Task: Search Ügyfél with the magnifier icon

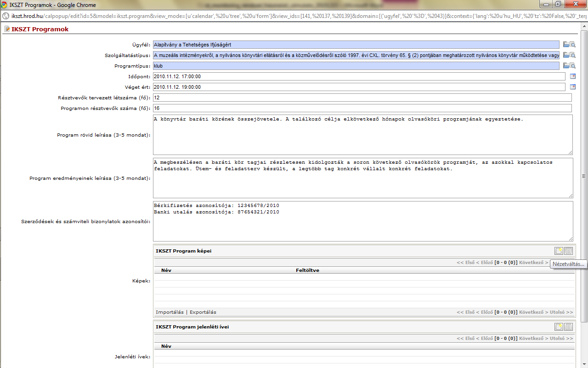Action: pyautogui.click(x=573, y=45)
